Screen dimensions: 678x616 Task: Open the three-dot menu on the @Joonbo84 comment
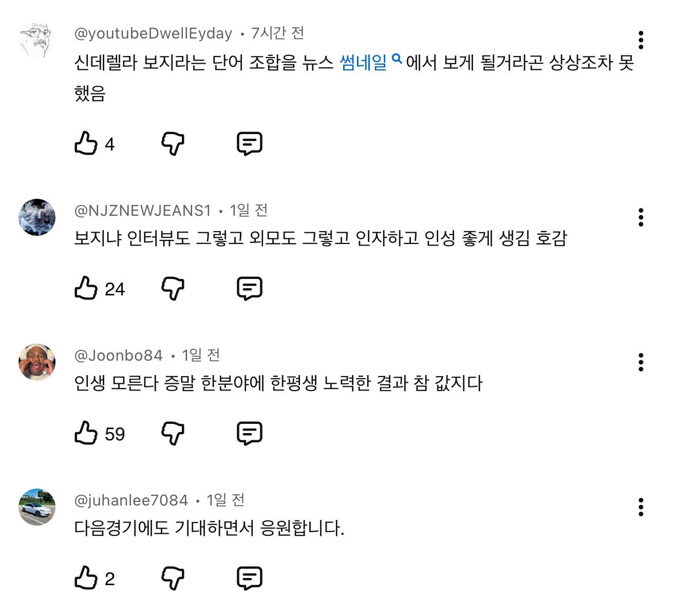click(x=641, y=362)
